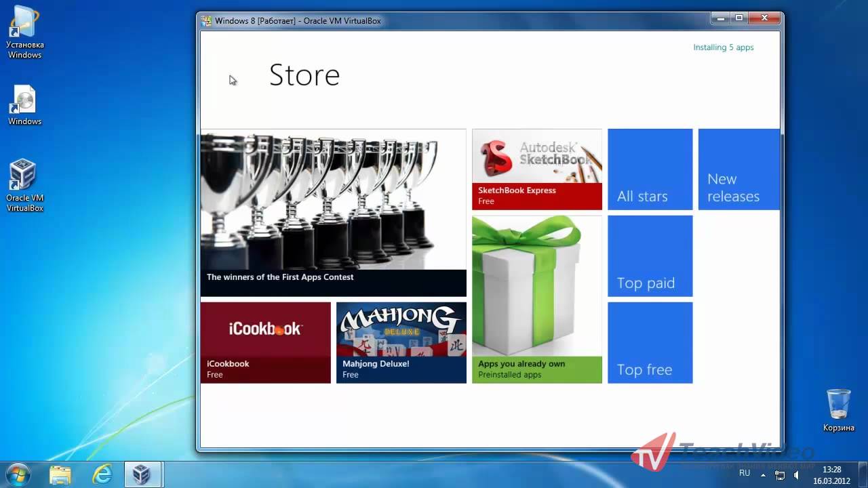Switch to the VirtualBox taskbar button
The image size is (868, 488).
coord(143,474)
